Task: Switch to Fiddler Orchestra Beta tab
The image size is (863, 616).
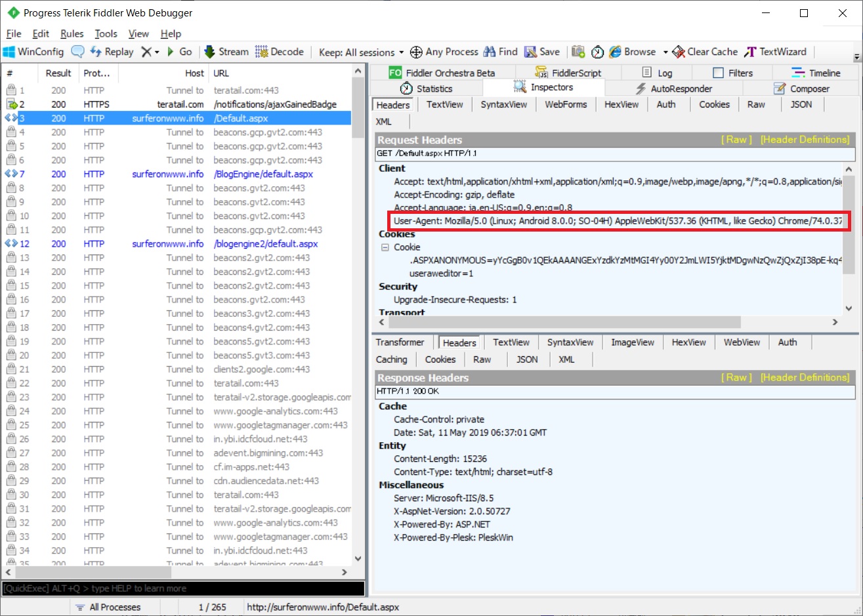Action: pyautogui.click(x=442, y=73)
